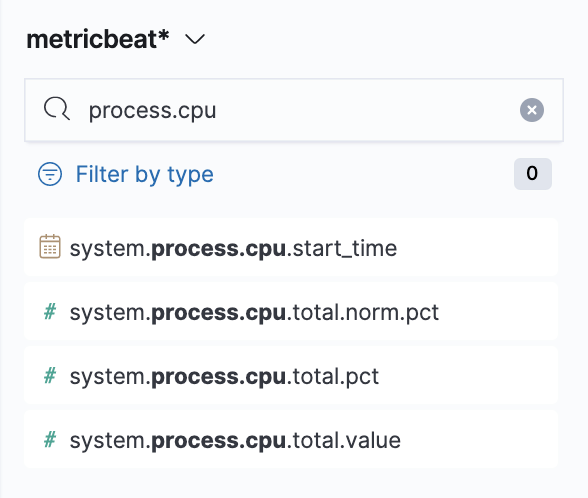Click the number icon beside total.pct
Viewport: 588px width, 498px height.
click(x=50, y=375)
